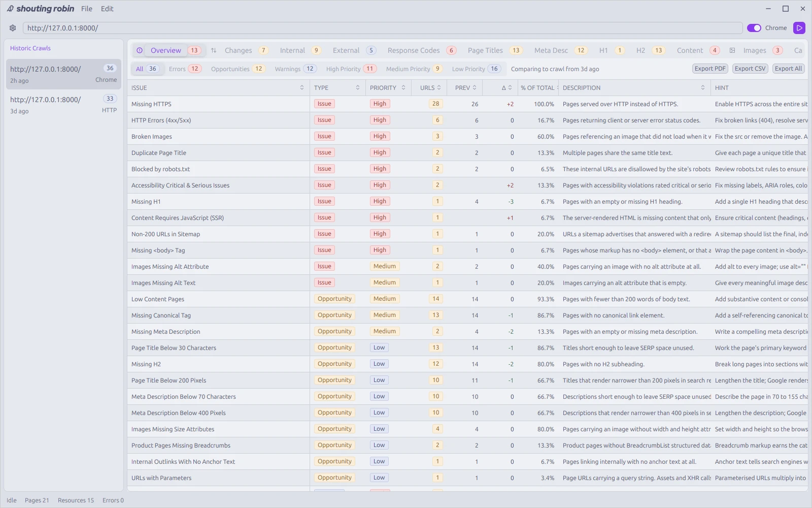Sort by the ISSUE column
The width and height of the screenshot is (812, 508).
pos(218,88)
